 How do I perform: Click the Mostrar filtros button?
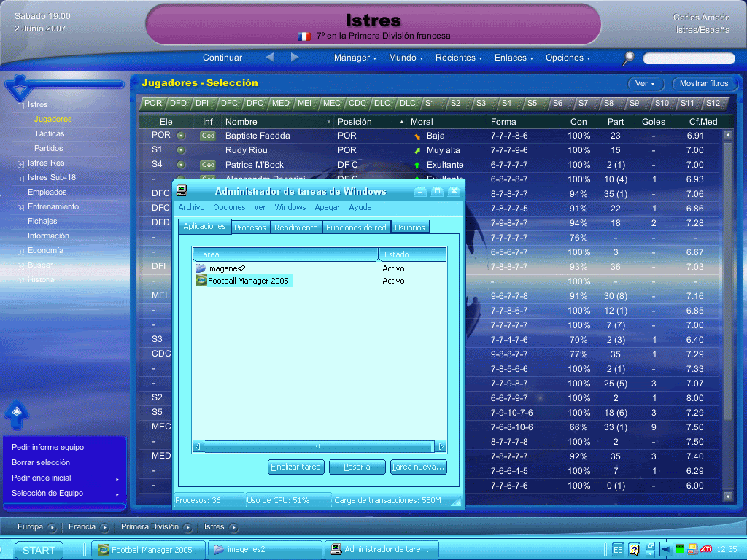point(704,83)
